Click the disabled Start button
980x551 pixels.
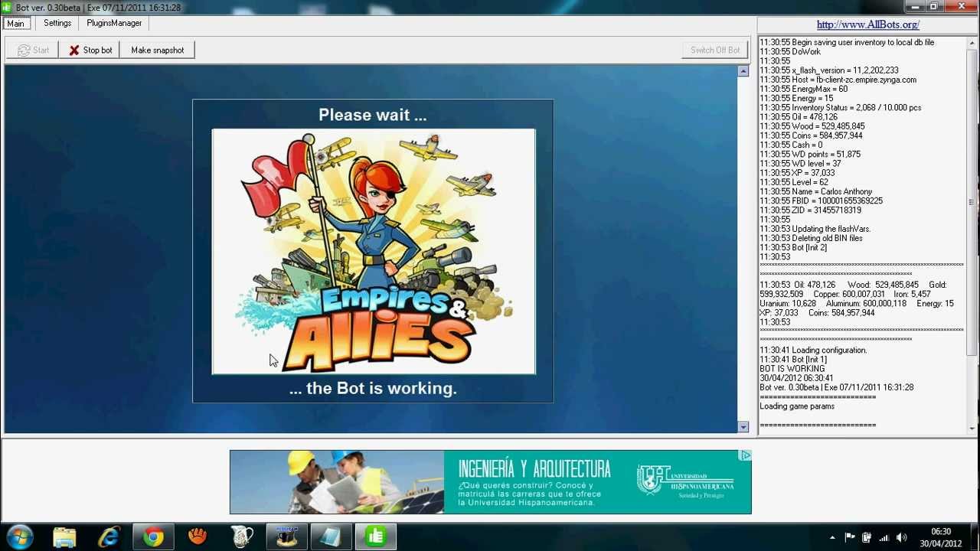pos(32,50)
